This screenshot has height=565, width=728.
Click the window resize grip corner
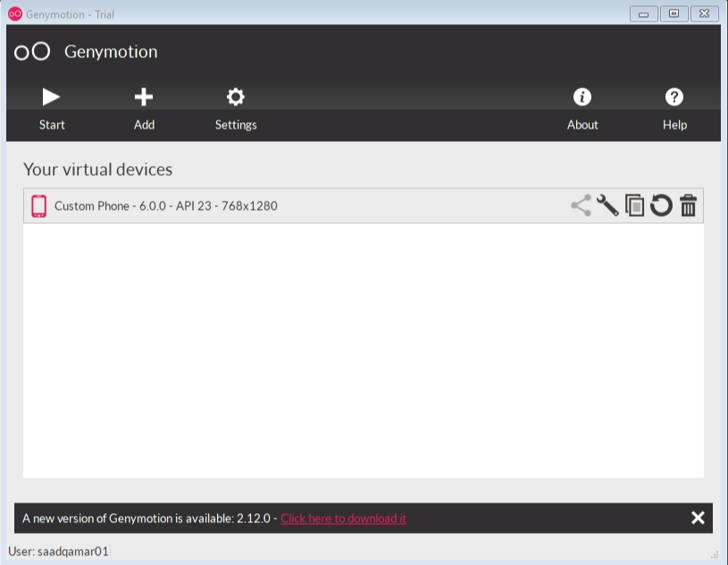pos(715,555)
